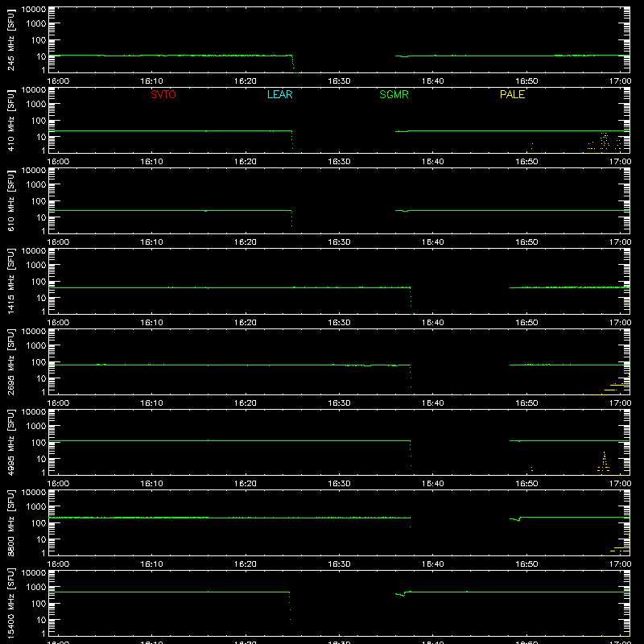Click the 100 y-axis value of 610 MHz panel
Image resolution: width=644 pixels, height=644 pixels.
39,201
